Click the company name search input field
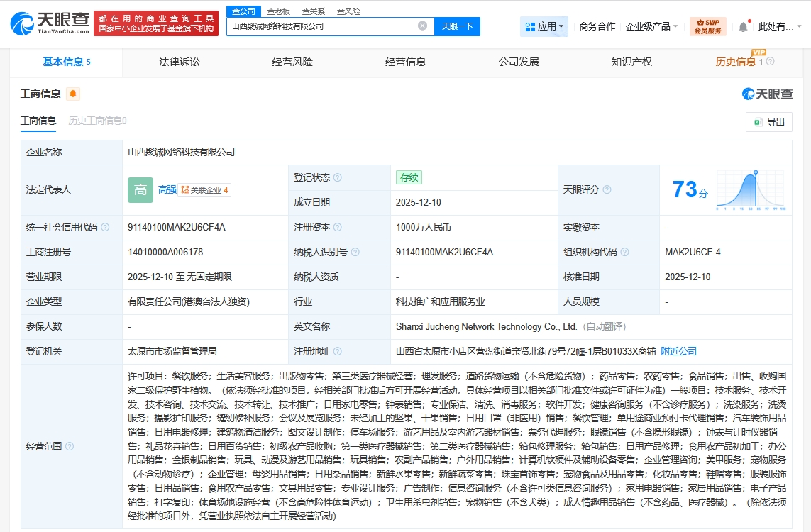The width and height of the screenshot is (811, 532). (x=323, y=26)
